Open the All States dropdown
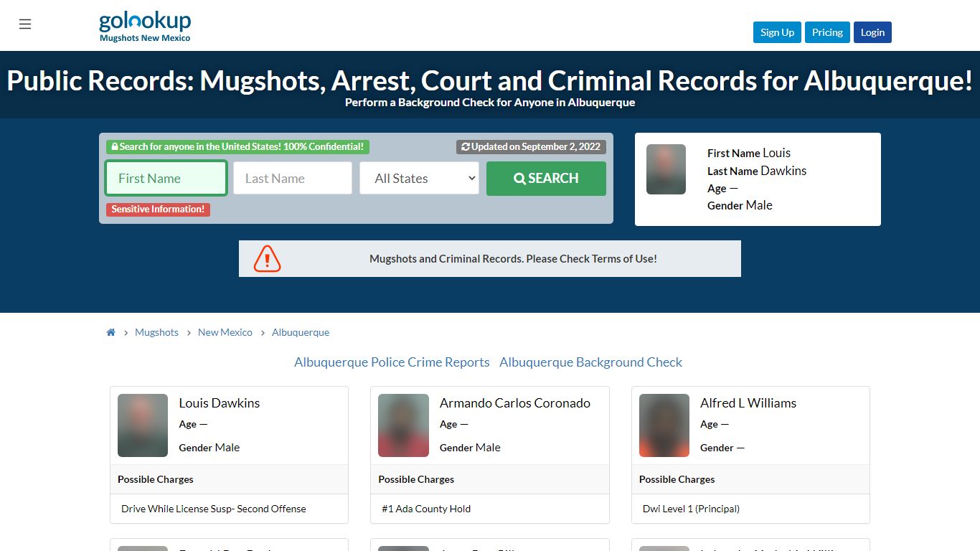Viewport: 980px width, 551px height. coord(419,178)
